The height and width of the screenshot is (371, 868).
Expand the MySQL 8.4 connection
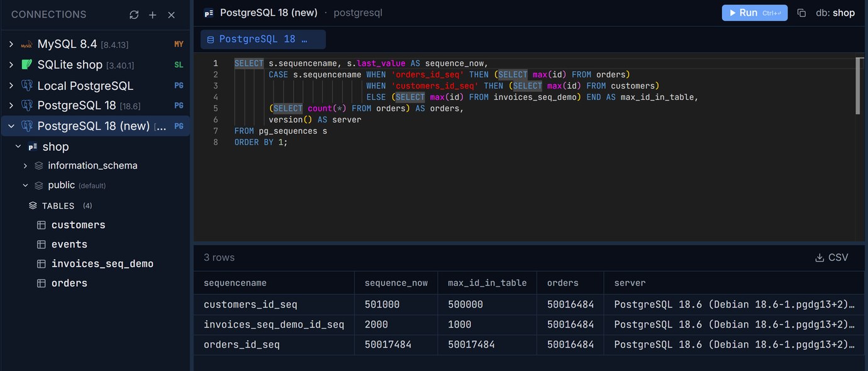(x=11, y=45)
